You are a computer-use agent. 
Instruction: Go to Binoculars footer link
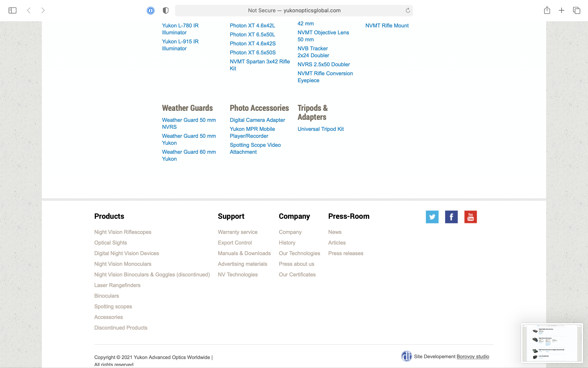[x=107, y=296]
